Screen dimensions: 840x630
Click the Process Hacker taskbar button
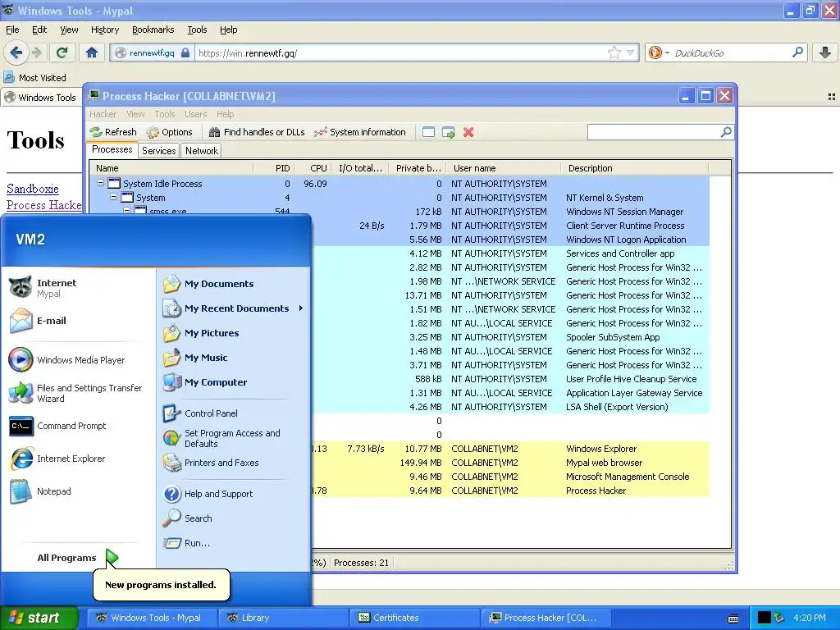pyautogui.click(x=546, y=618)
